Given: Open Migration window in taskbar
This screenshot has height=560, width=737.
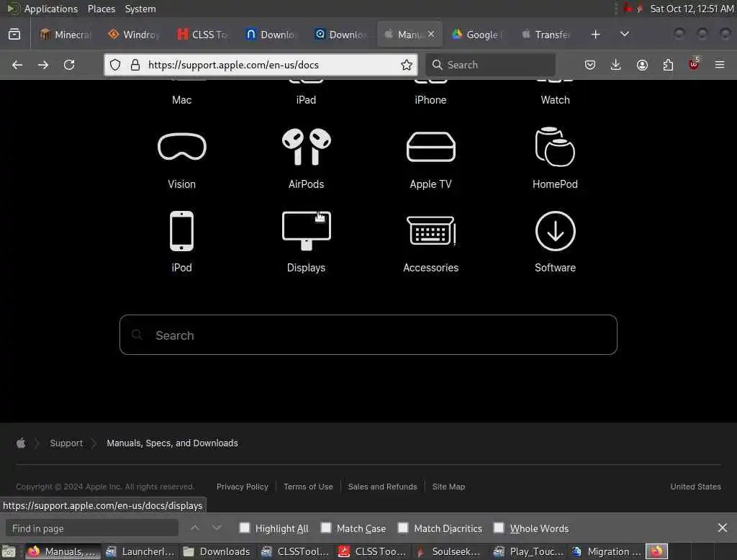Looking at the screenshot, I should pos(607,551).
